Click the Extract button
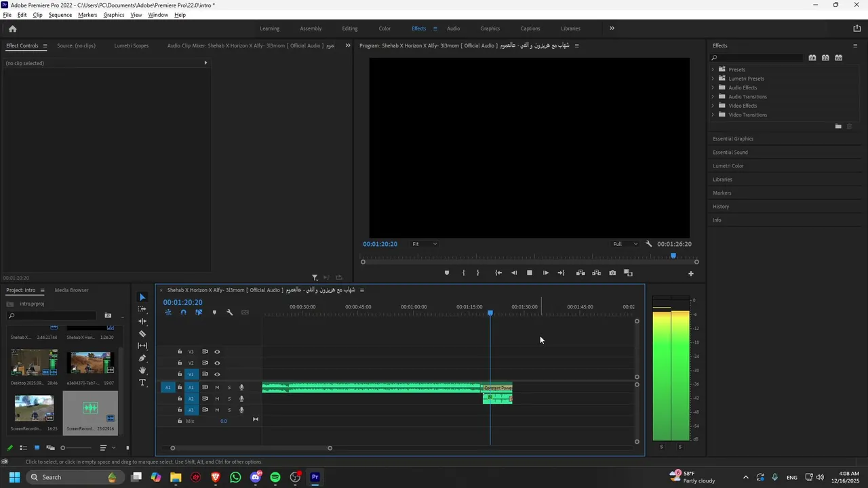The height and width of the screenshot is (488, 868). (x=596, y=273)
